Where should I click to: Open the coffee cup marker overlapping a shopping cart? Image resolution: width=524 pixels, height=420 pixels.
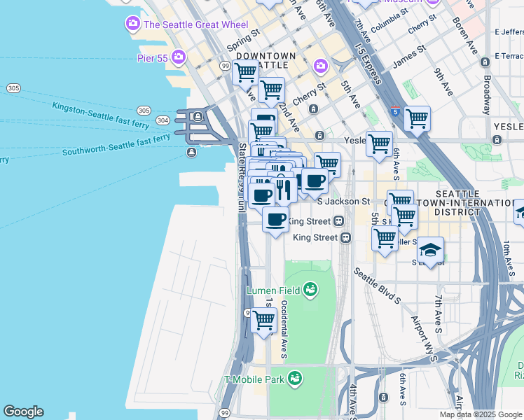315,183
